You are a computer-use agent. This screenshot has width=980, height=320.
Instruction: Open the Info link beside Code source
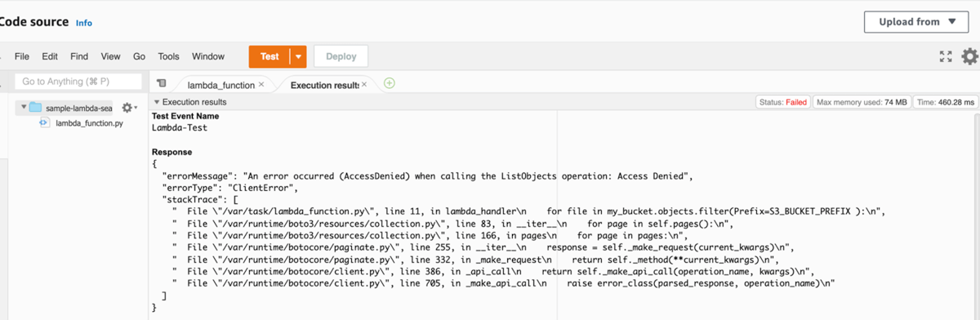[x=84, y=23]
